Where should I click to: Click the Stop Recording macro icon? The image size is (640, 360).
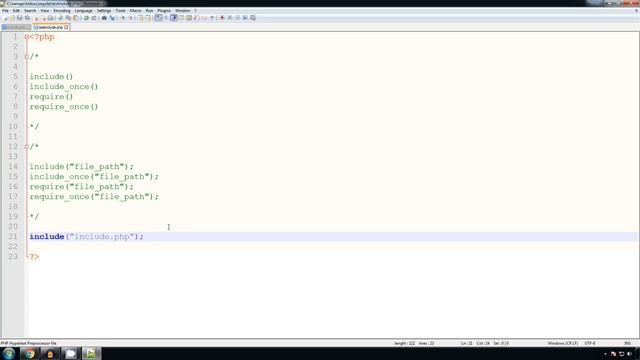pyautogui.click(x=229, y=18)
